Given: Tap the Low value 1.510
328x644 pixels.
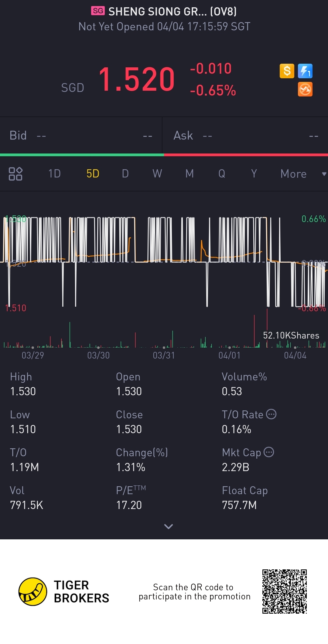Looking at the screenshot, I should [23, 429].
